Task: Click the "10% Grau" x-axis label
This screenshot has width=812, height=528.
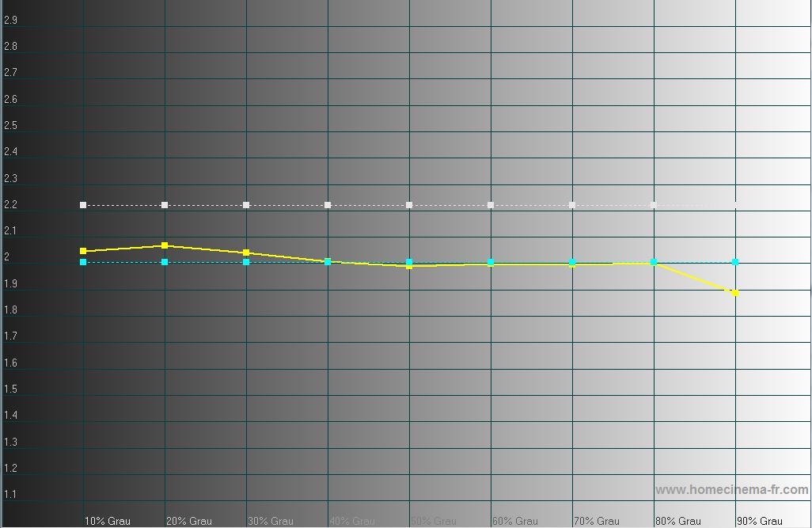Action: coord(107,521)
